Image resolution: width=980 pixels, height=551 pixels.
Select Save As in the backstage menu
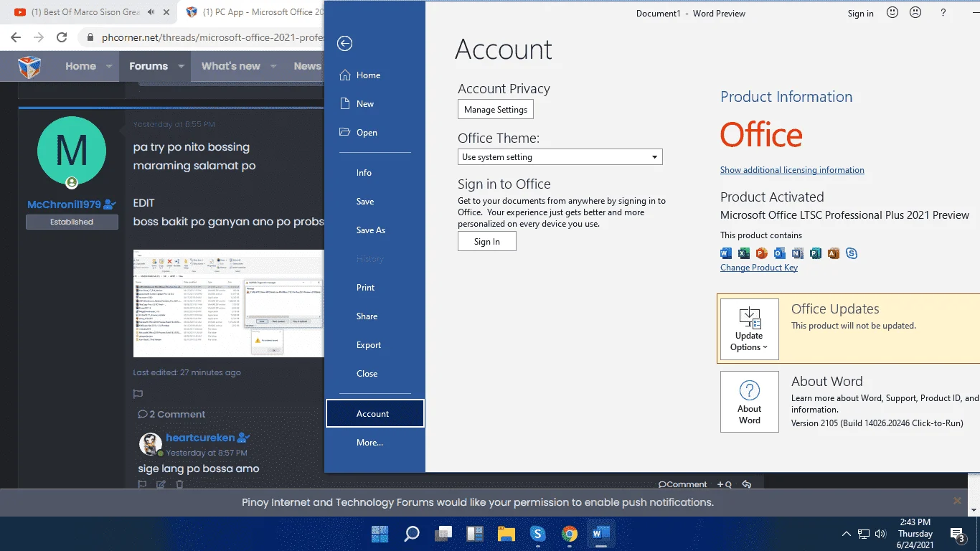[371, 230]
